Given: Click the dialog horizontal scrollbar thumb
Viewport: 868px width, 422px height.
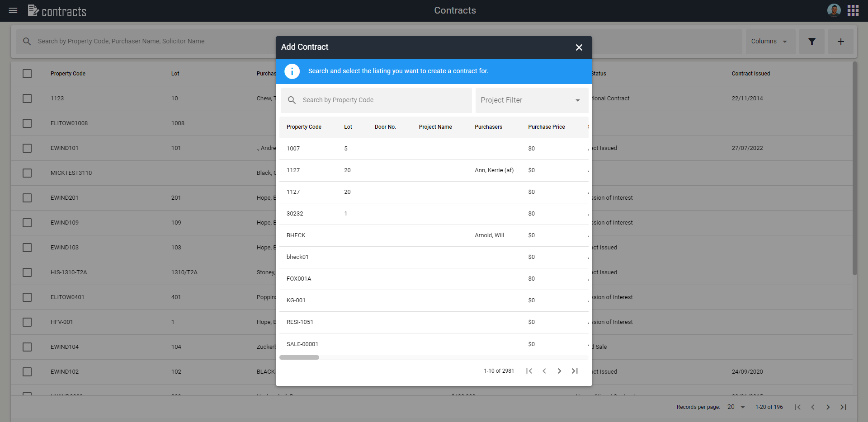Looking at the screenshot, I should 299,357.
